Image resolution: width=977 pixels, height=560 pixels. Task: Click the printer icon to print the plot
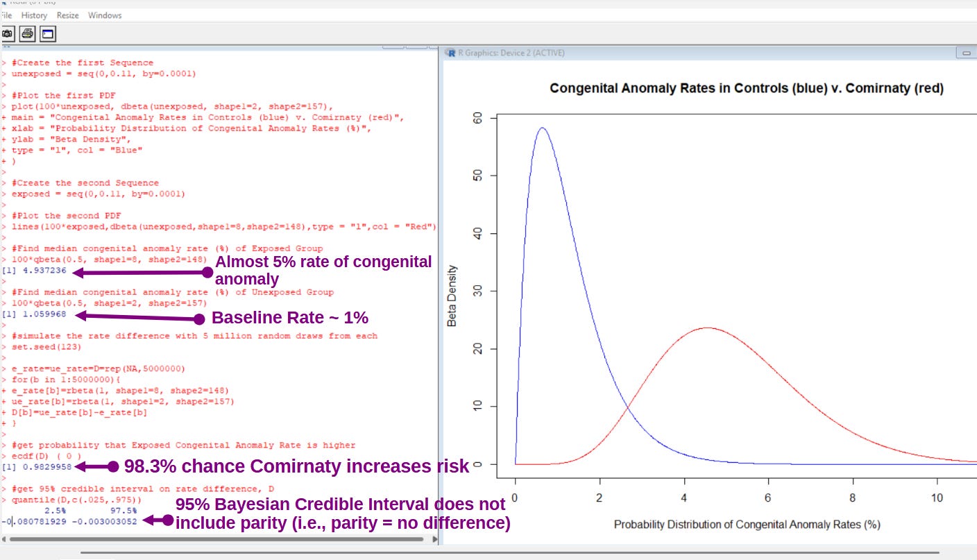tap(27, 33)
